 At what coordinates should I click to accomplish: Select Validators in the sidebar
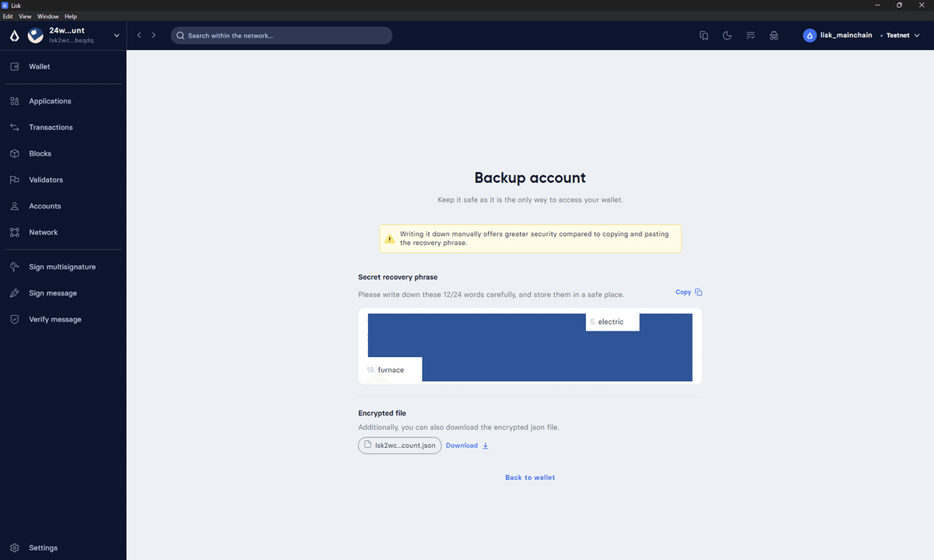click(x=46, y=180)
